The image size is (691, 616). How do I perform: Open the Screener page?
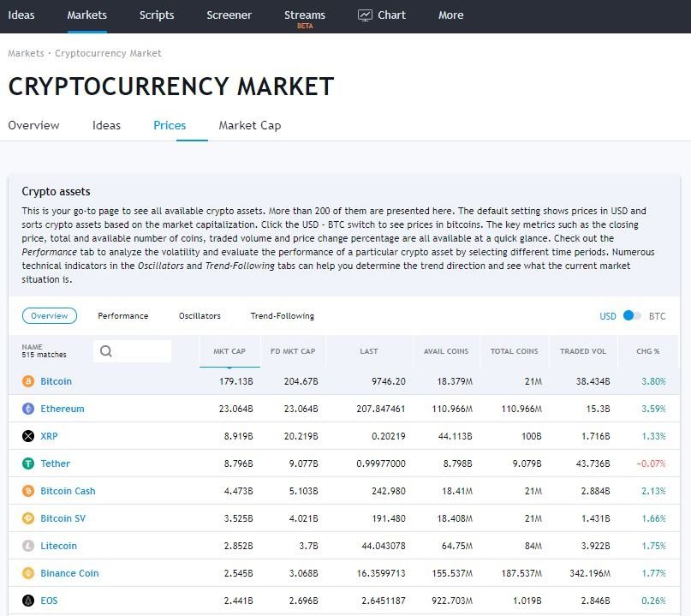tap(229, 15)
